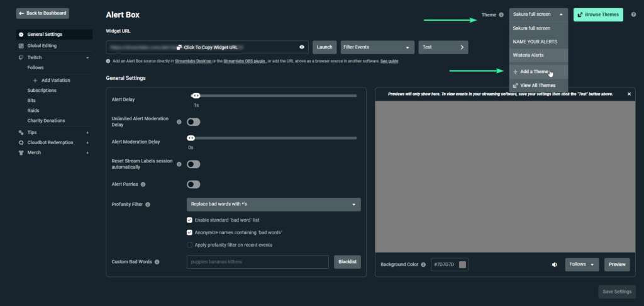Click info icon for Reset Stream Labels
Screen dimensions: 644x306
[x=179, y=164]
